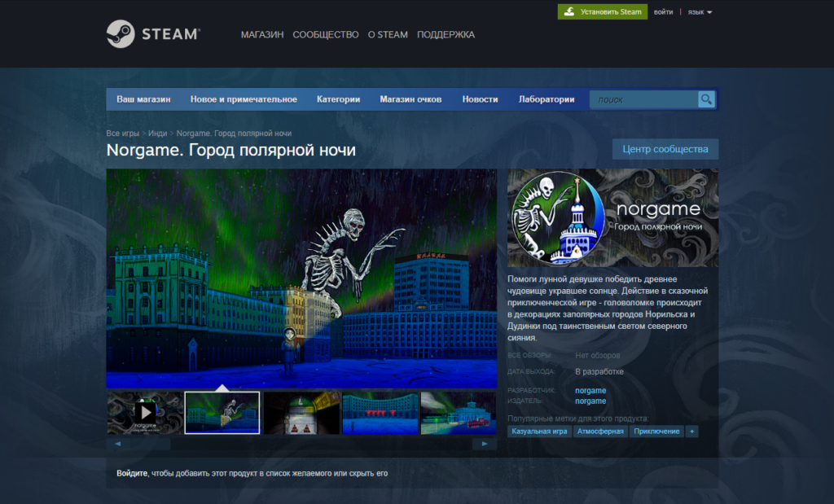This screenshot has width=834, height=504.
Task: Select the skeleton aurora screenshot thumbnail
Action: pos(222,413)
